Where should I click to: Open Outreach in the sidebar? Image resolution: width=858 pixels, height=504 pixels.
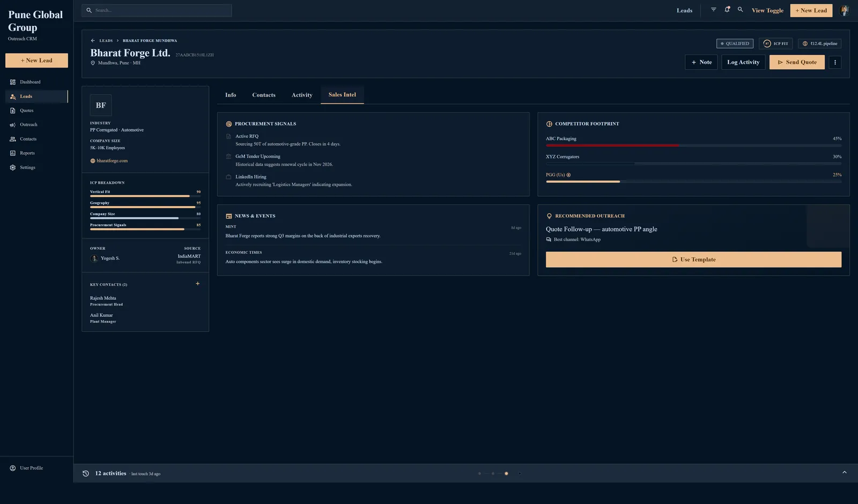pyautogui.click(x=36, y=124)
